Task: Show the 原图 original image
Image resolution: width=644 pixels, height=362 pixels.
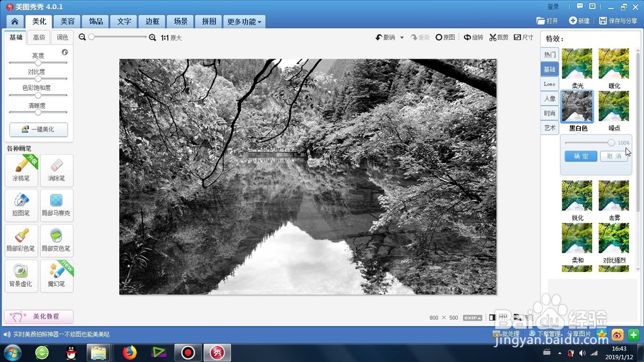Action: pos(445,37)
